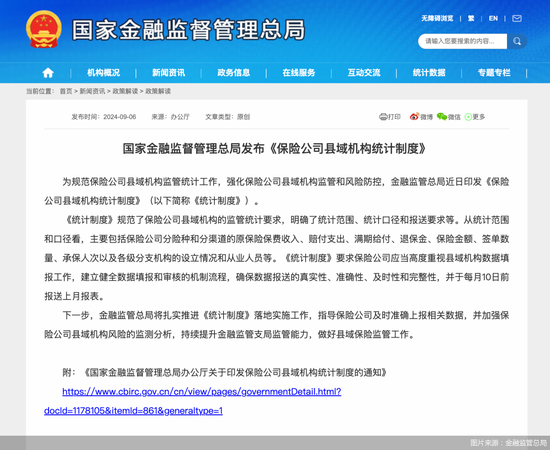Click the site title 国家金融监督管理总局
The width and height of the screenshot is (550, 450).
[x=189, y=30]
